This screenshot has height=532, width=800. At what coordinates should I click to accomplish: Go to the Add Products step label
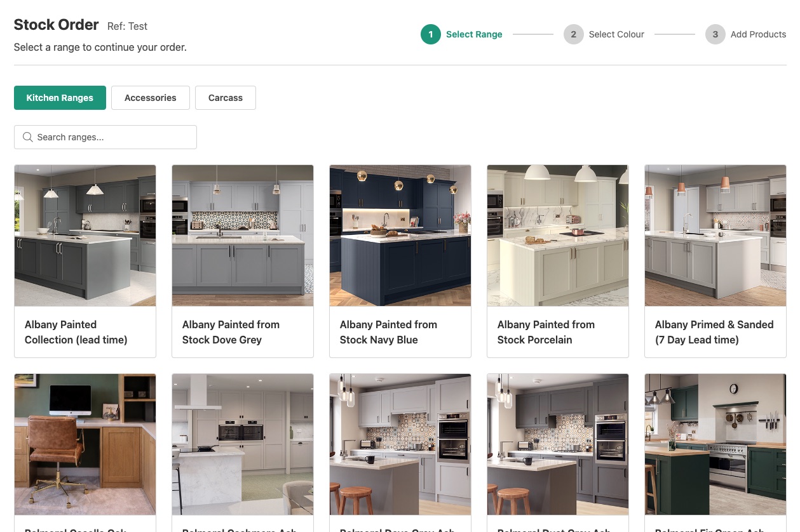click(758, 34)
